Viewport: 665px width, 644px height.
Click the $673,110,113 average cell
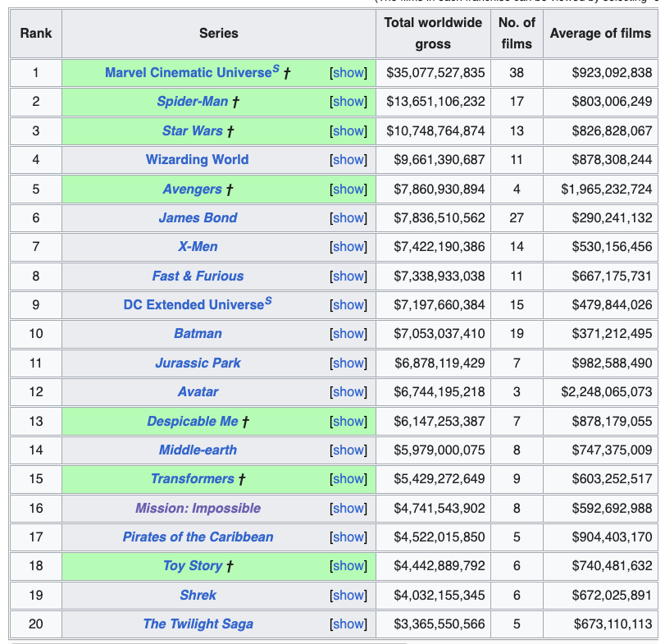point(600,624)
